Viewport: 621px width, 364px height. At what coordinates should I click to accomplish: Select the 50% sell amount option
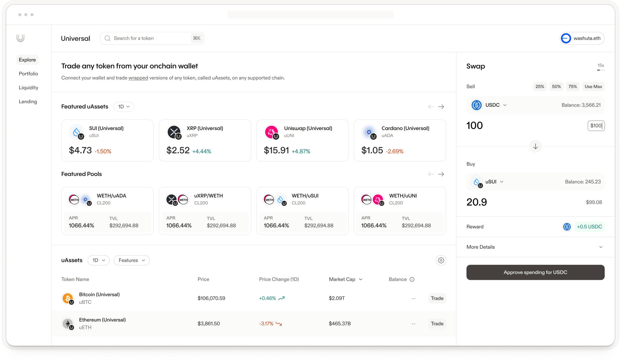click(x=556, y=86)
